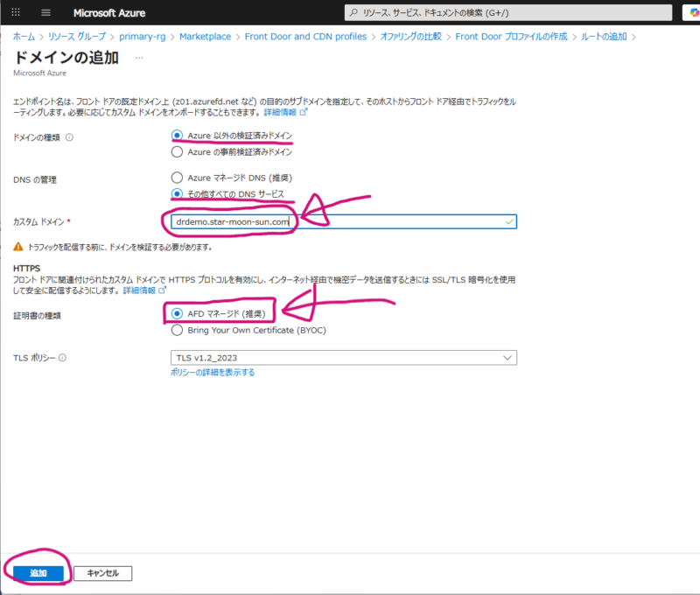Image resolution: width=700 pixels, height=595 pixels.
Task: Select Azure マネージド DNS (推奨) option
Action: click(x=178, y=178)
